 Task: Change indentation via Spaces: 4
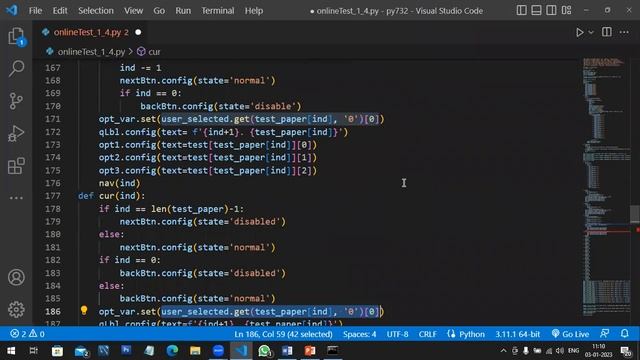pyautogui.click(x=360, y=334)
